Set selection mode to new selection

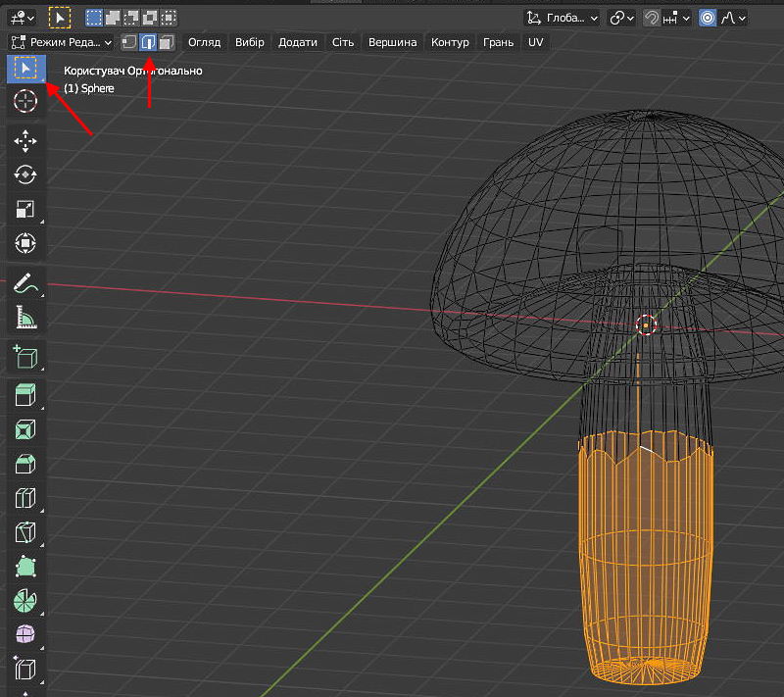click(93, 18)
